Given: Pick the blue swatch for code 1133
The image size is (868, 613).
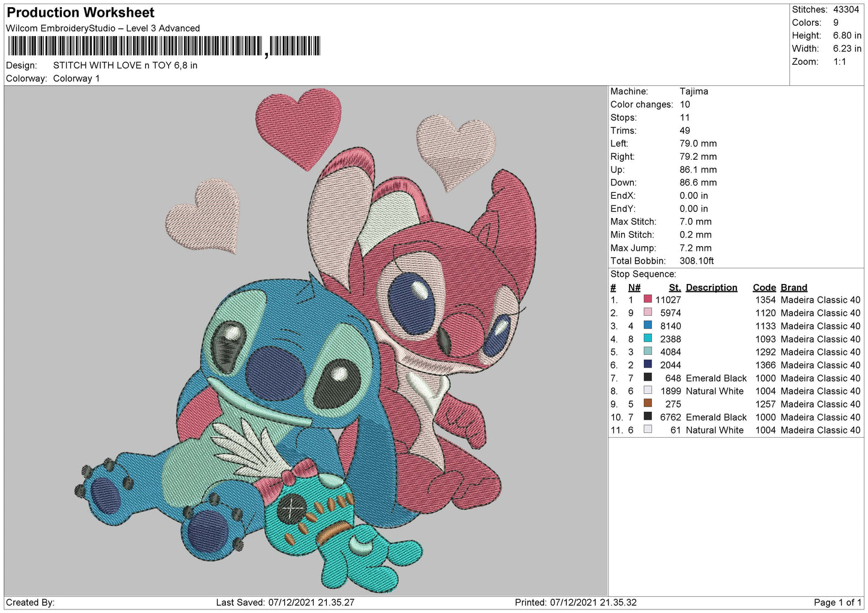Looking at the screenshot, I should (648, 325).
